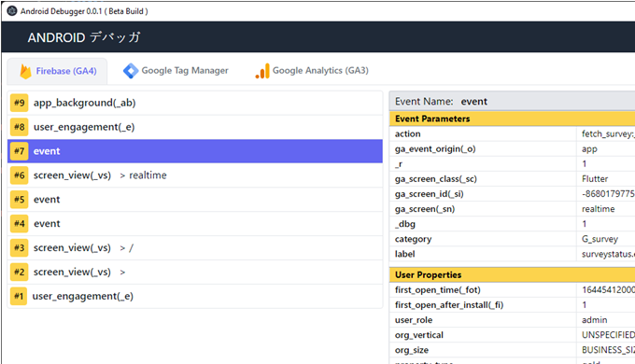Click the #5 event number badge
Screen dimensions: 635x364
click(x=19, y=200)
